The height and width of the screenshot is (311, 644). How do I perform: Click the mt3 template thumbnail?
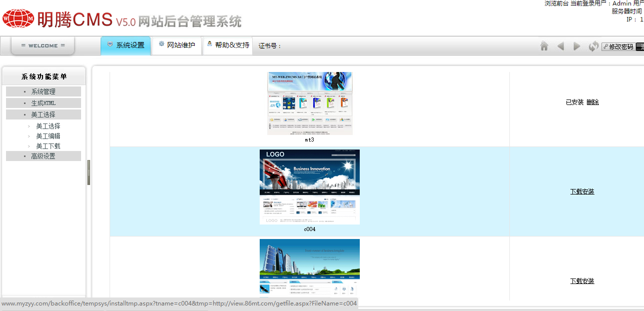[310, 103]
